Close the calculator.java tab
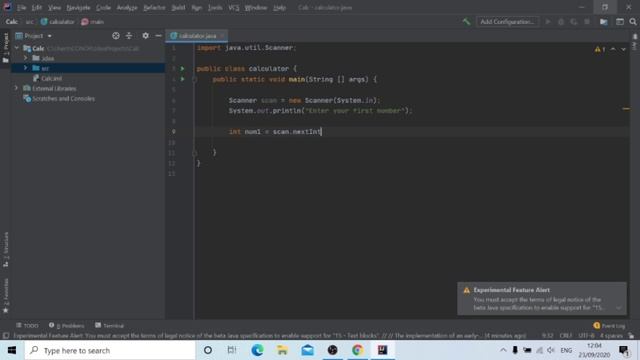The height and width of the screenshot is (360, 640). coord(222,36)
